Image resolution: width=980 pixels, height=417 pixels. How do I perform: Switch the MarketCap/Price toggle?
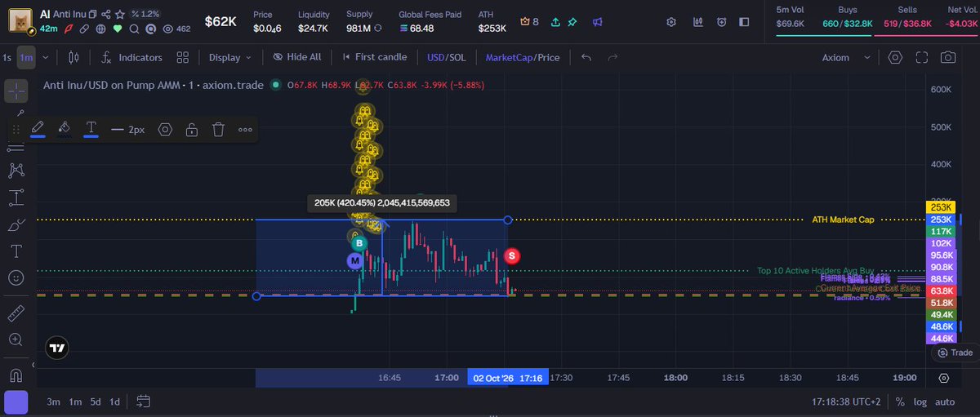[523, 57]
